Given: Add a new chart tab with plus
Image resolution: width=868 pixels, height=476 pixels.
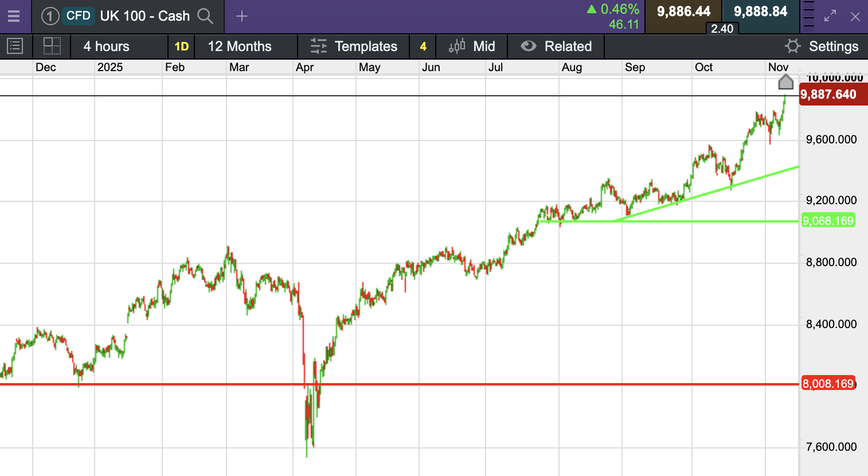Looking at the screenshot, I should (242, 16).
